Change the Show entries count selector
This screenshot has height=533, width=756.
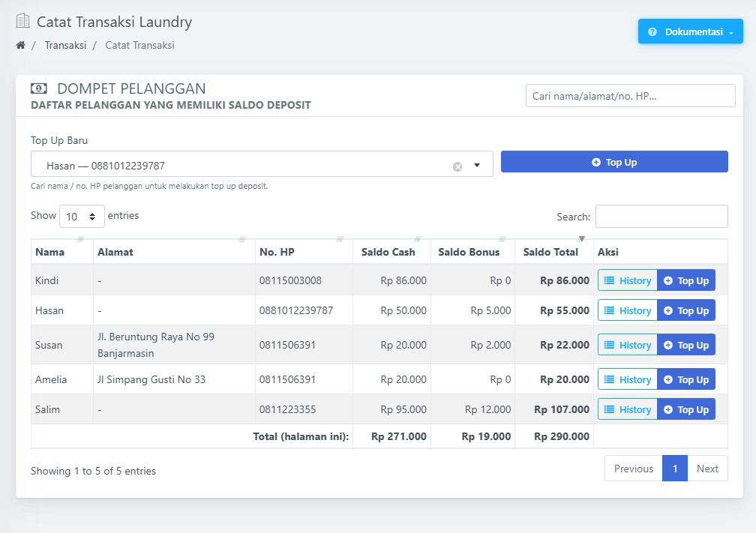[x=82, y=216]
